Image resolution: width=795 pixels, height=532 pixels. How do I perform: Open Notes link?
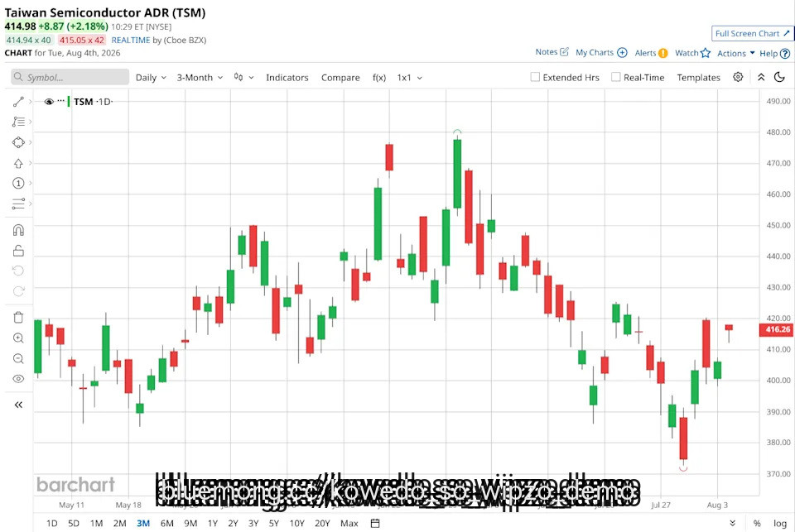point(552,51)
